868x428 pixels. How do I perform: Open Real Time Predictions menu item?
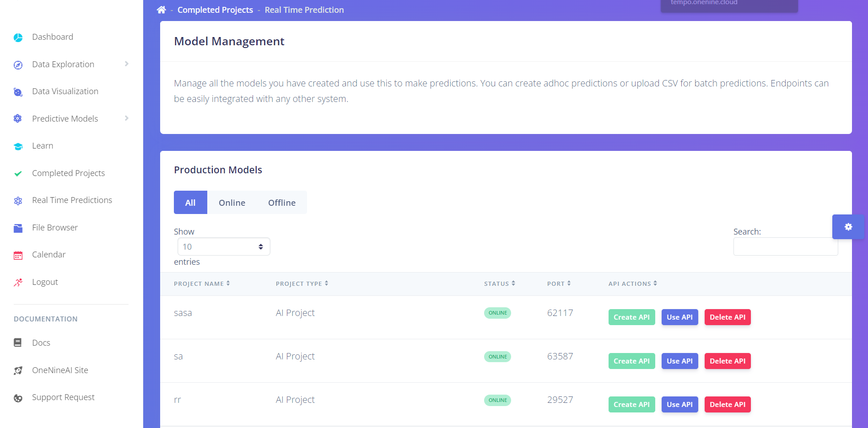pos(72,200)
